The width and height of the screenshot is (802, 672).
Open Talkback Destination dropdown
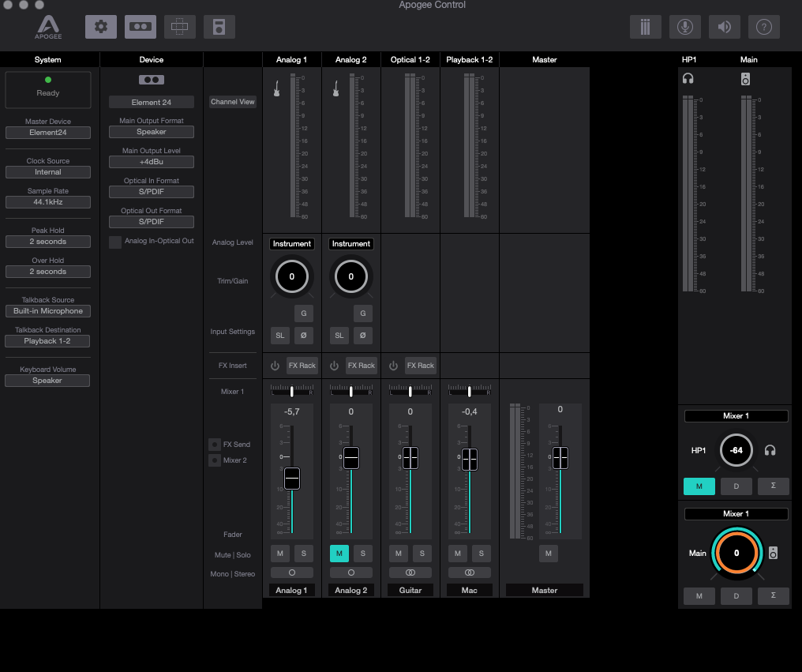47,341
